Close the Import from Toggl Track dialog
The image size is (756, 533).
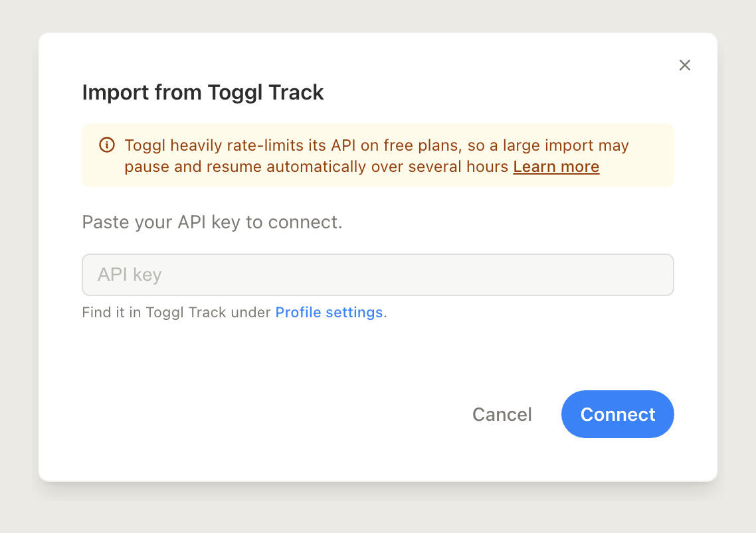685,65
